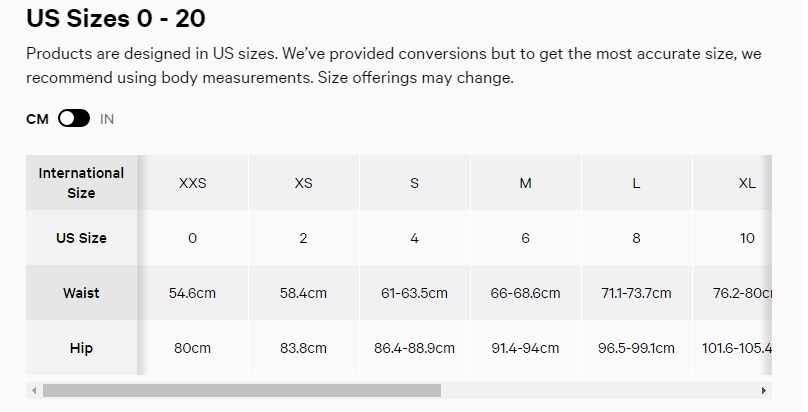This screenshot has width=808, height=412.
Task: Click the CM unit label
Action: click(x=37, y=119)
